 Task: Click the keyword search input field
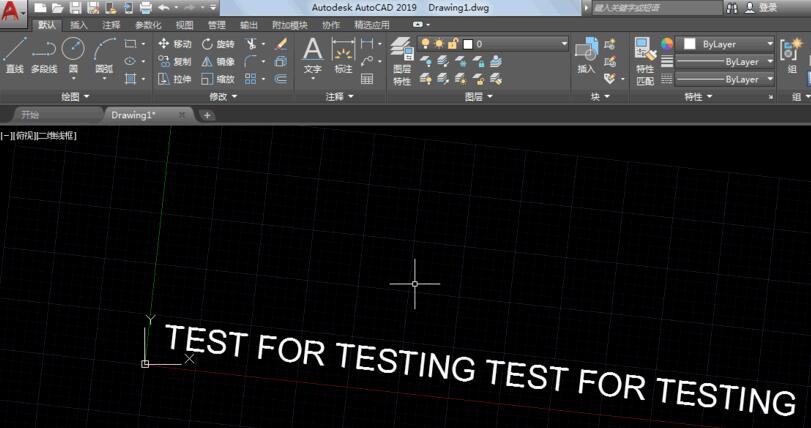click(x=657, y=8)
